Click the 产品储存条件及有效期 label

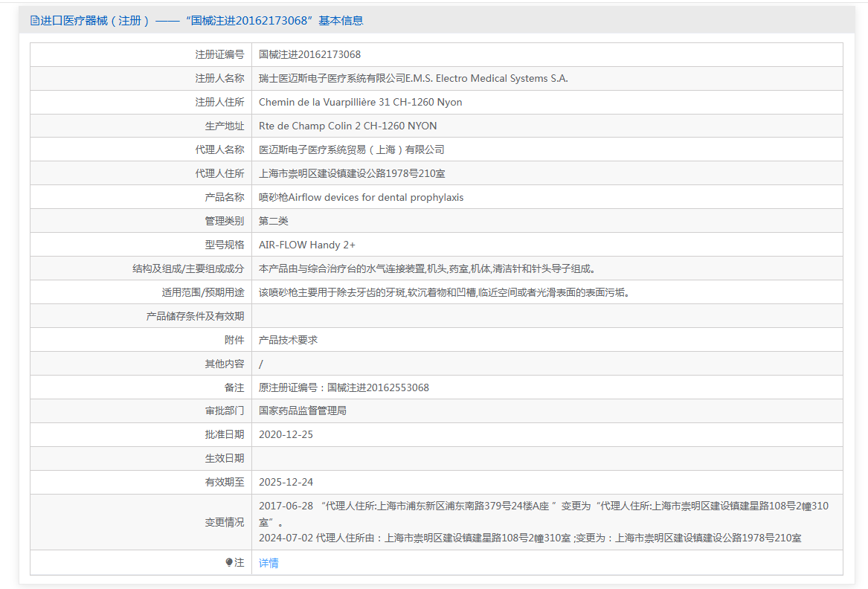195,316
